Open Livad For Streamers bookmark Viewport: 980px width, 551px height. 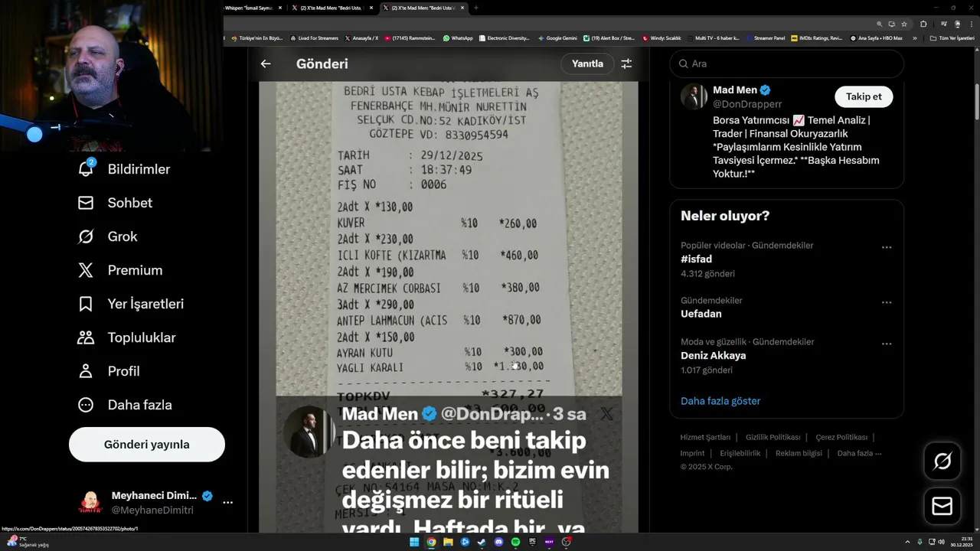[x=314, y=37]
